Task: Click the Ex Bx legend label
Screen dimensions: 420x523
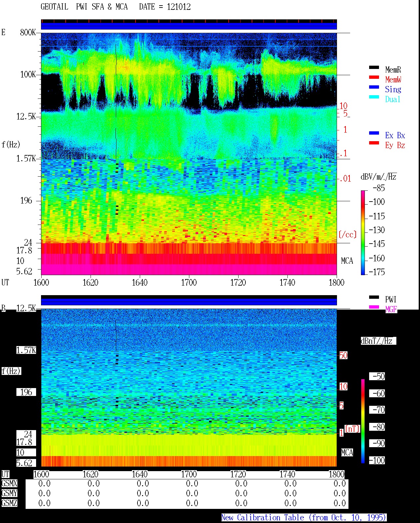Action: click(x=395, y=135)
